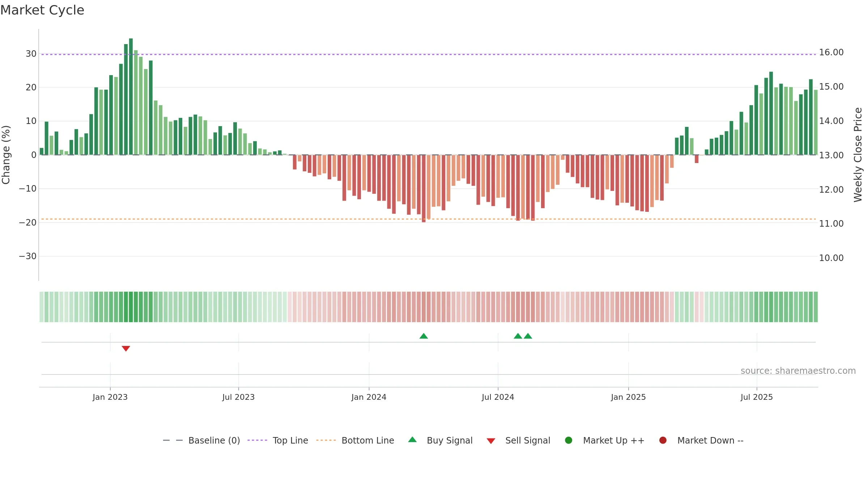Click the 16.00 price axis label
The width and height of the screenshot is (868, 488).
[831, 52]
